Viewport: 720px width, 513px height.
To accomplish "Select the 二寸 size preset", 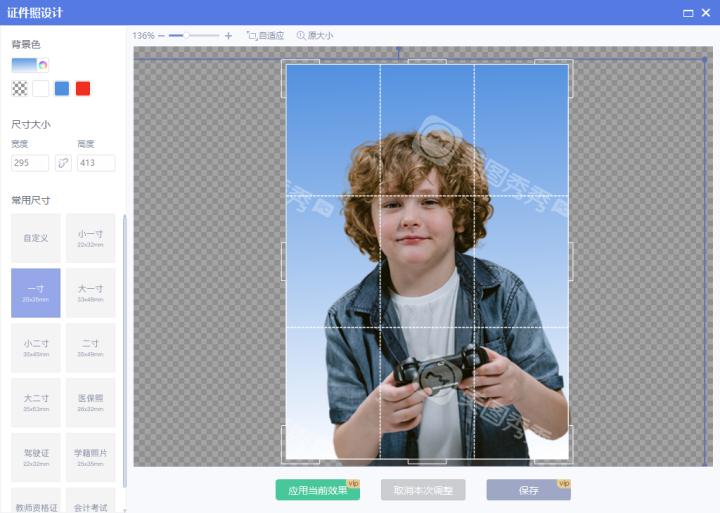I will [x=90, y=348].
